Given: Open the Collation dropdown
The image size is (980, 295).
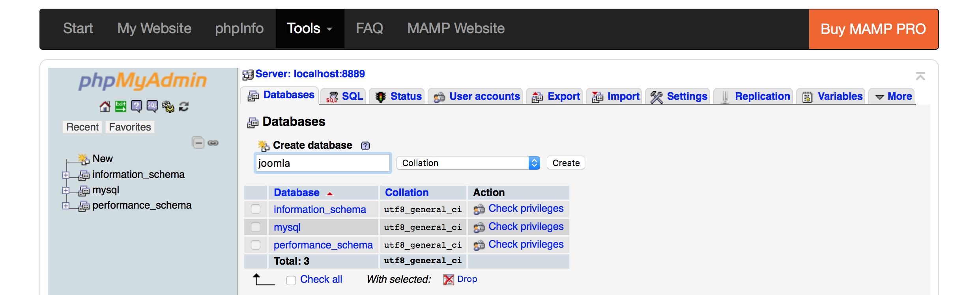Looking at the screenshot, I should tap(468, 163).
